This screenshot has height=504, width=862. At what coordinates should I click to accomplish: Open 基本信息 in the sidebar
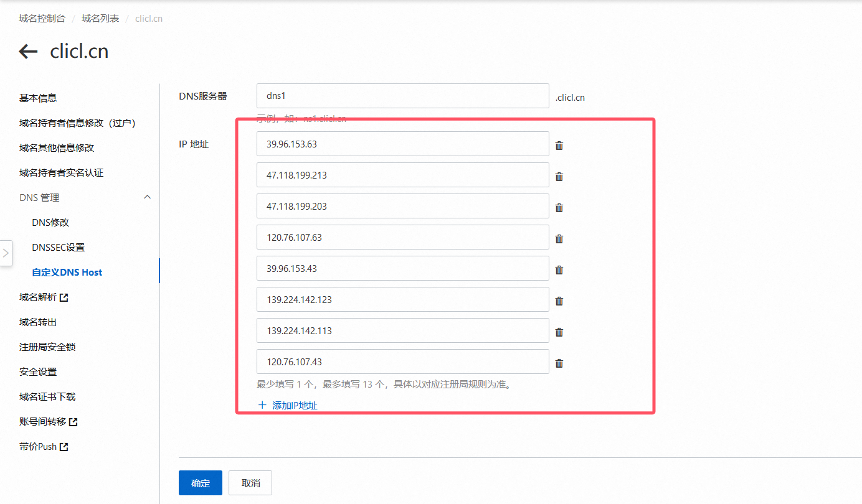(x=38, y=98)
